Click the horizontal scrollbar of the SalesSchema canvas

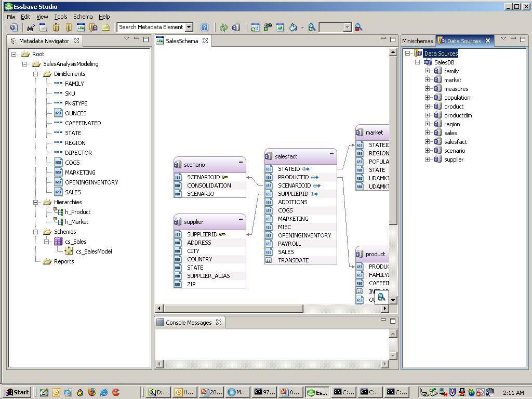tap(233, 309)
